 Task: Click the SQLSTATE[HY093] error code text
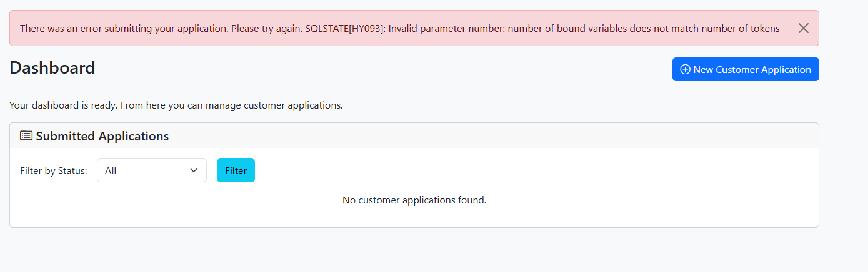(344, 29)
